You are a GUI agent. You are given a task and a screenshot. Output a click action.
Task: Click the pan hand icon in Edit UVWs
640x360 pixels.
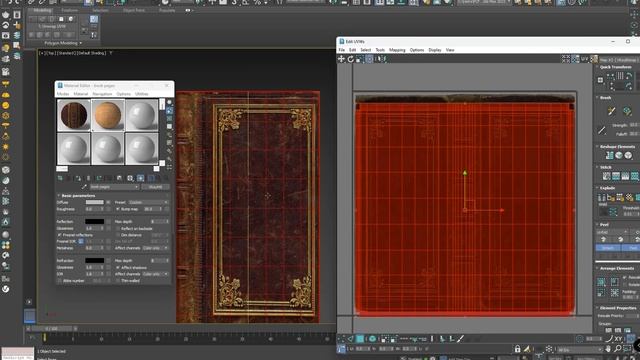609,349
